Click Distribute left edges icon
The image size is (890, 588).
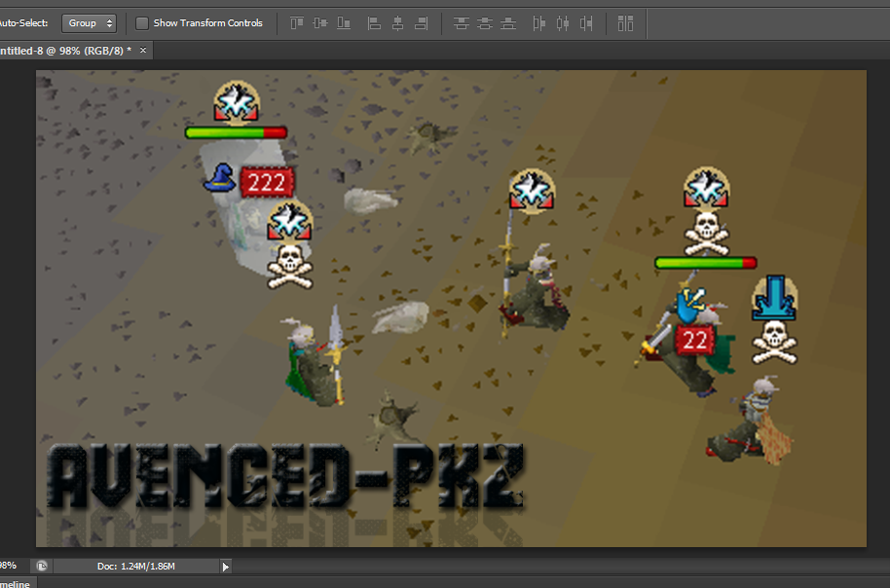click(x=538, y=23)
